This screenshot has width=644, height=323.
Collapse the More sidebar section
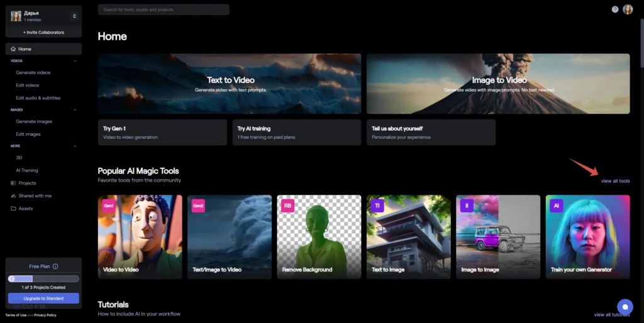75,146
